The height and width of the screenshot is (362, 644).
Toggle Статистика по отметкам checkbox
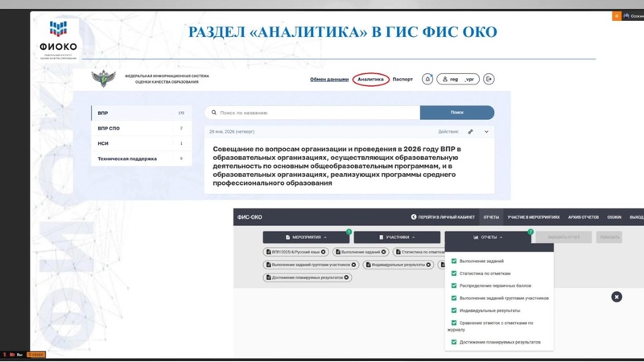click(454, 274)
